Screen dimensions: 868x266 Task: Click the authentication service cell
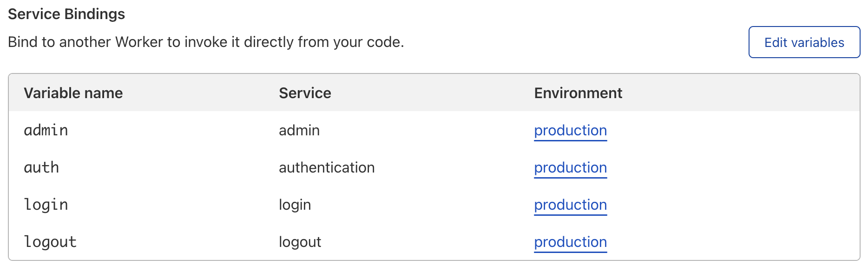coord(327,168)
